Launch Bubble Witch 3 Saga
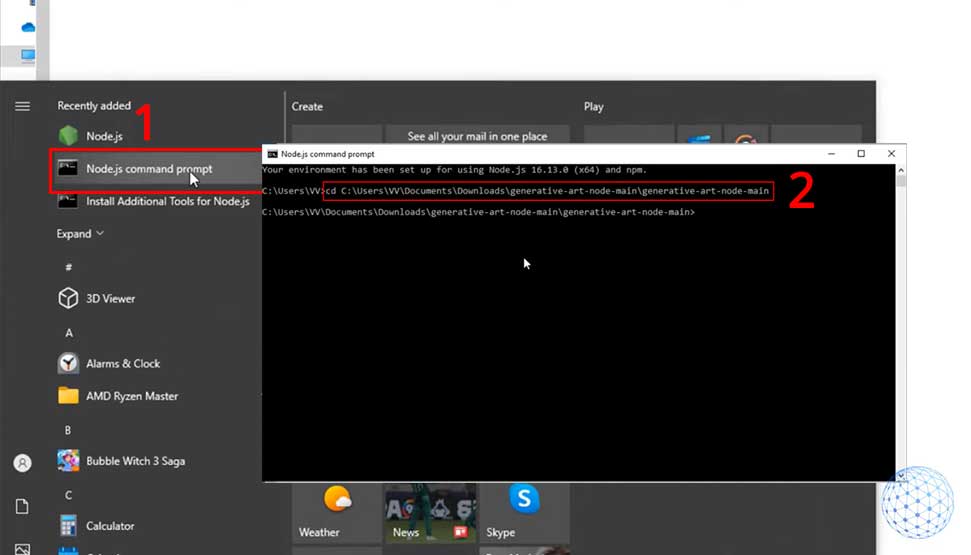This screenshot has width=971, height=555. 121,461
